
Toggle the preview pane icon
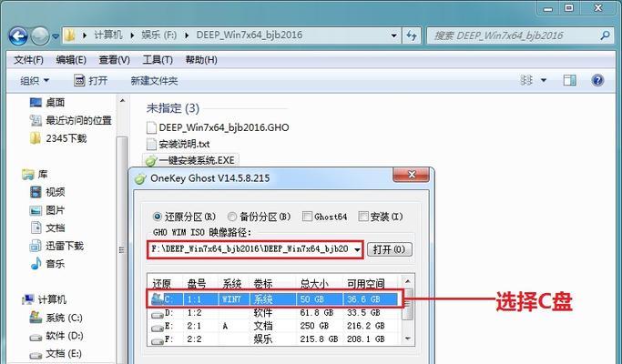(x=570, y=80)
